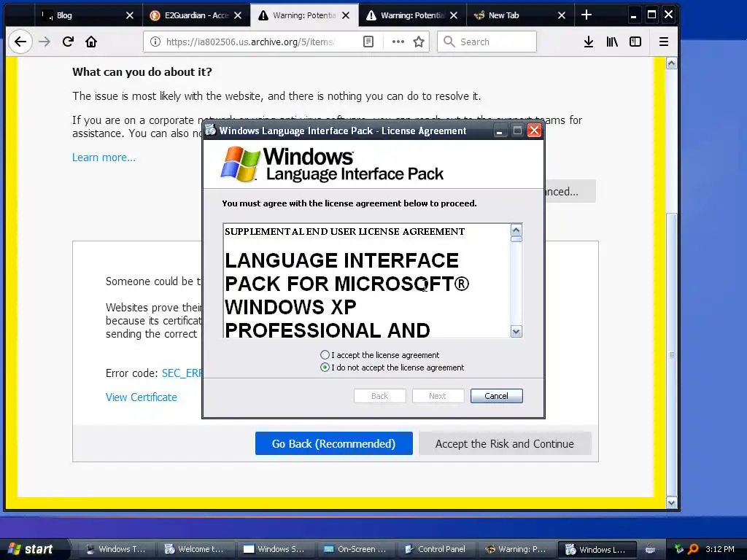Click Go Back (Recommended) button

point(334,443)
